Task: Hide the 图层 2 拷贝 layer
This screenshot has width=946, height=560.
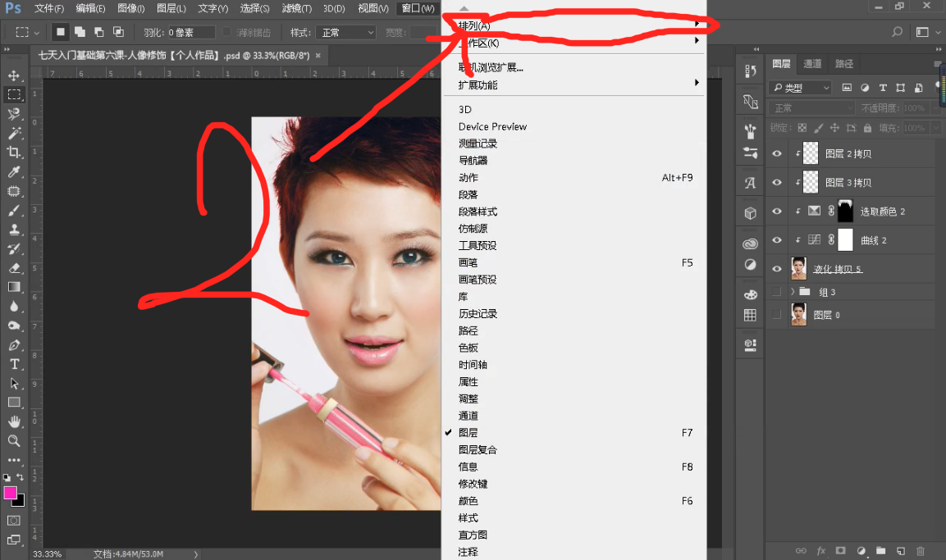Action: (x=776, y=153)
